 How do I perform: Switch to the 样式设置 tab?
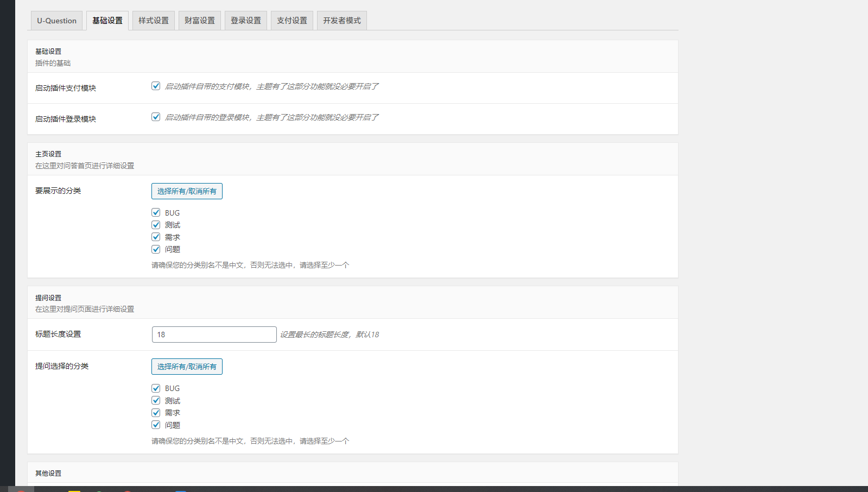(154, 21)
